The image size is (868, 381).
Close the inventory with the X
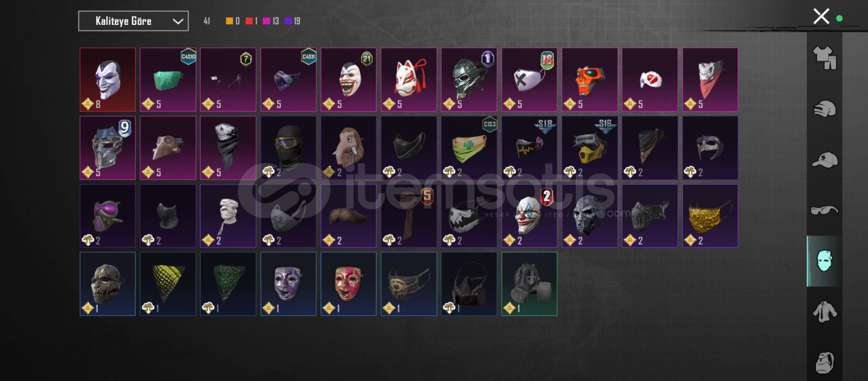[821, 16]
